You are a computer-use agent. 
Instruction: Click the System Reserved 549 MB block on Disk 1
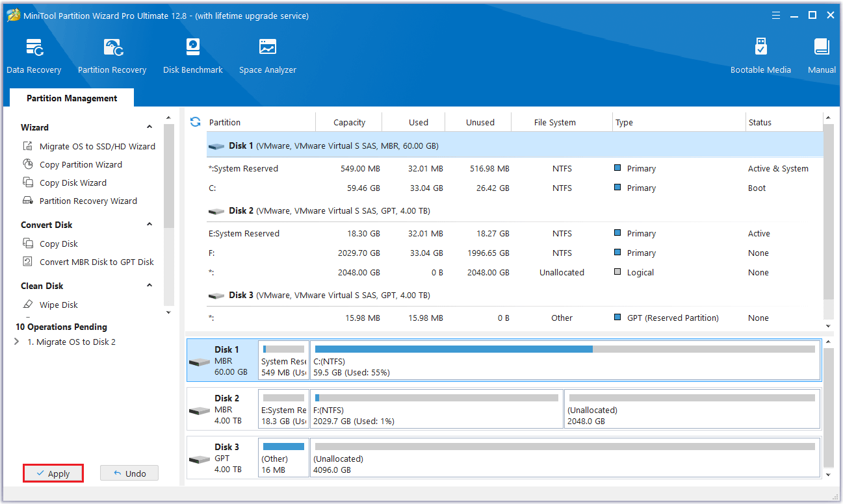pos(283,360)
